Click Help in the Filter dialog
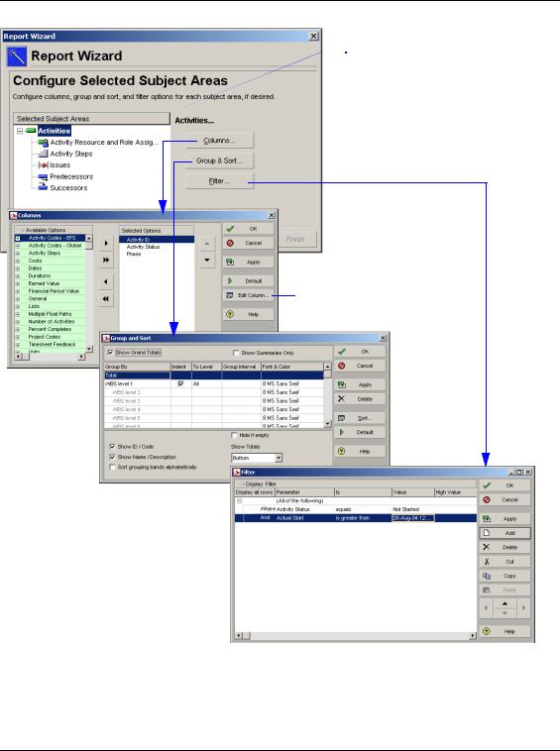 point(504,632)
